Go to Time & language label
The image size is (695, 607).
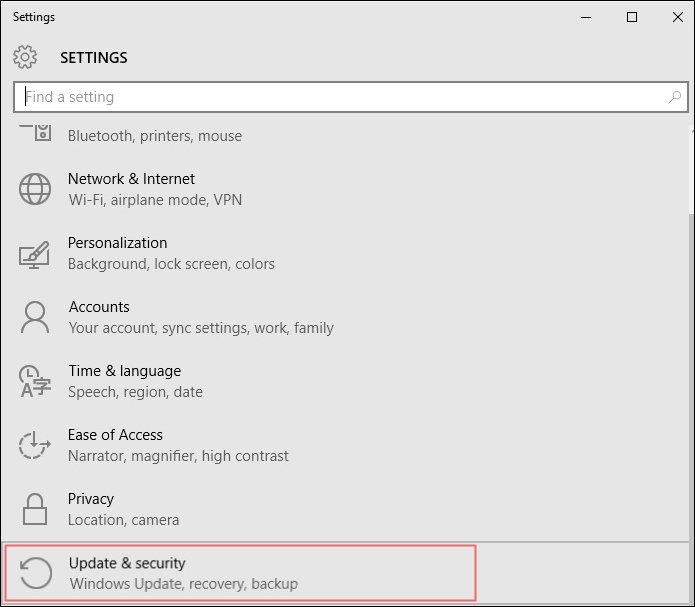click(x=125, y=371)
